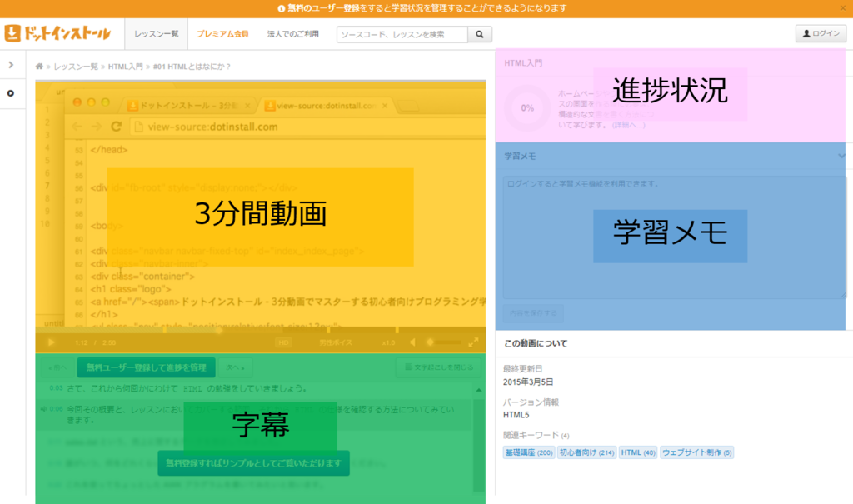Viewport: 853px width, 504px height.
Task: Click the 0% progress circle
Action: 527,107
